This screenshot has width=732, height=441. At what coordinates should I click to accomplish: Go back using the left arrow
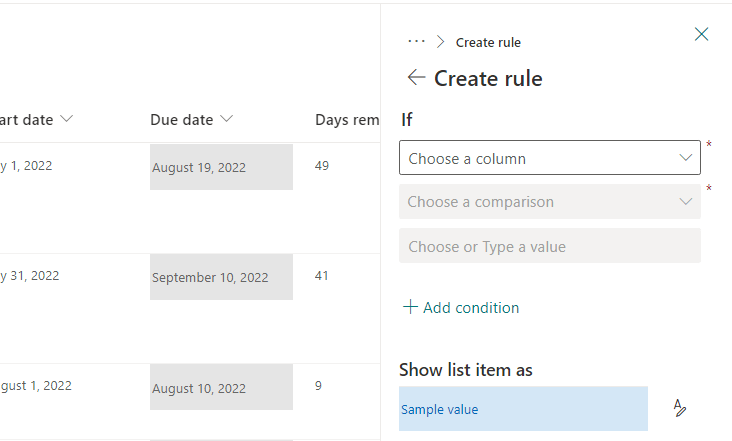tap(416, 77)
